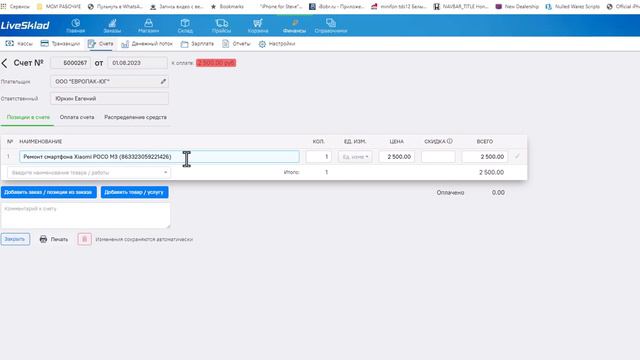Image resolution: width=640 pixels, height=360 pixels.
Task: Confirm row with the checkmark icon
Action: (x=517, y=156)
